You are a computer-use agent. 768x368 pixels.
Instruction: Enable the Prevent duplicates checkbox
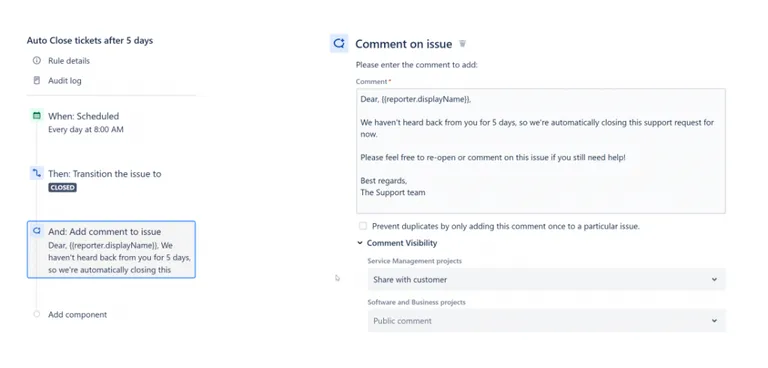(363, 226)
